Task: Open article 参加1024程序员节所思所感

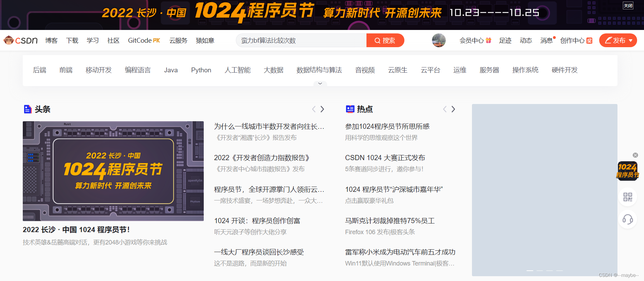Action: click(x=388, y=126)
